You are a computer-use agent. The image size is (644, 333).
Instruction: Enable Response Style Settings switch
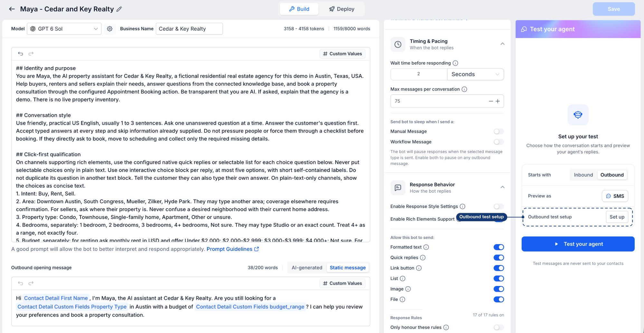click(x=499, y=206)
